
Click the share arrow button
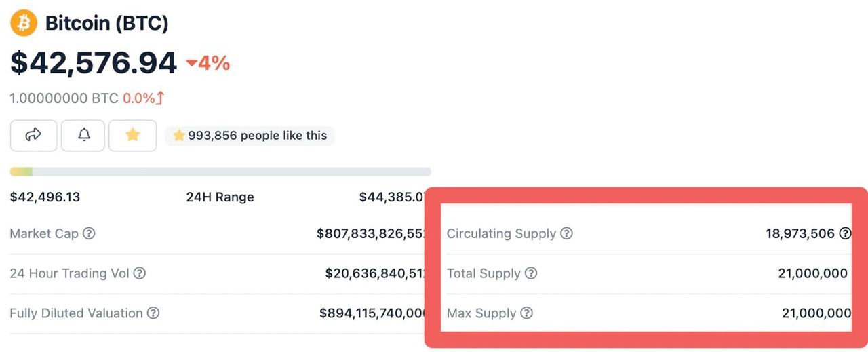(33, 136)
